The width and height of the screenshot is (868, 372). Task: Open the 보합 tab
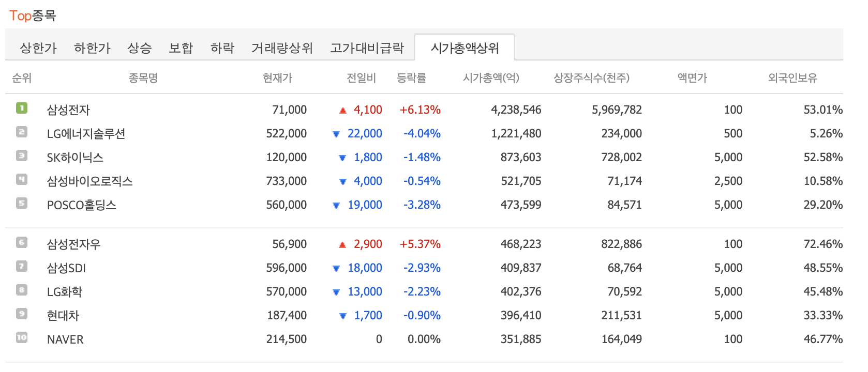click(181, 48)
